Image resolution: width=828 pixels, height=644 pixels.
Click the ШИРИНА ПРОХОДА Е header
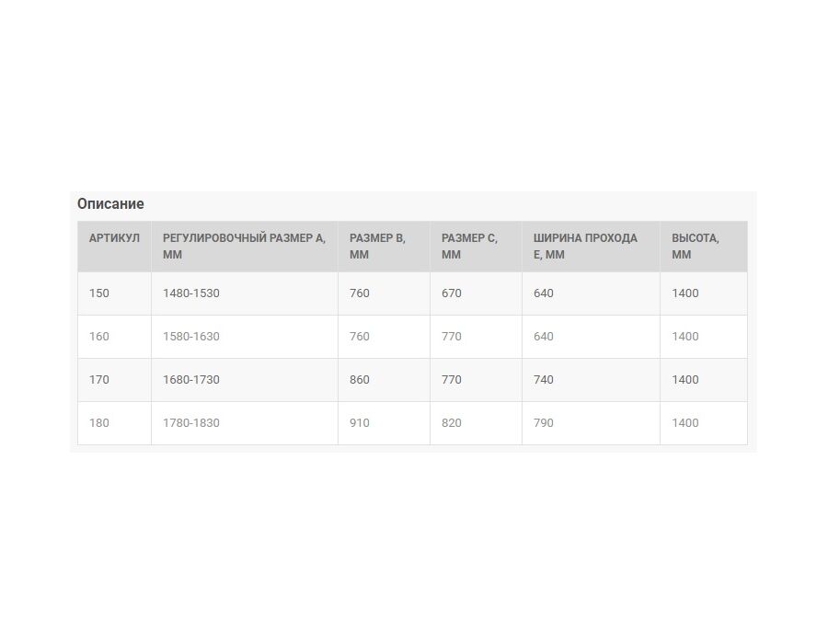[591, 247]
